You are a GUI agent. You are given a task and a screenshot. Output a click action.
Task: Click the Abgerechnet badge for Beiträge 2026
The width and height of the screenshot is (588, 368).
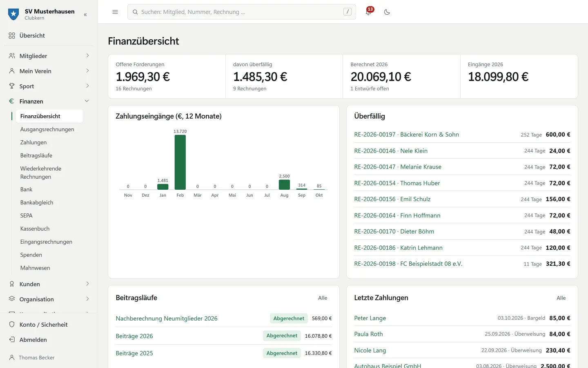point(282,336)
